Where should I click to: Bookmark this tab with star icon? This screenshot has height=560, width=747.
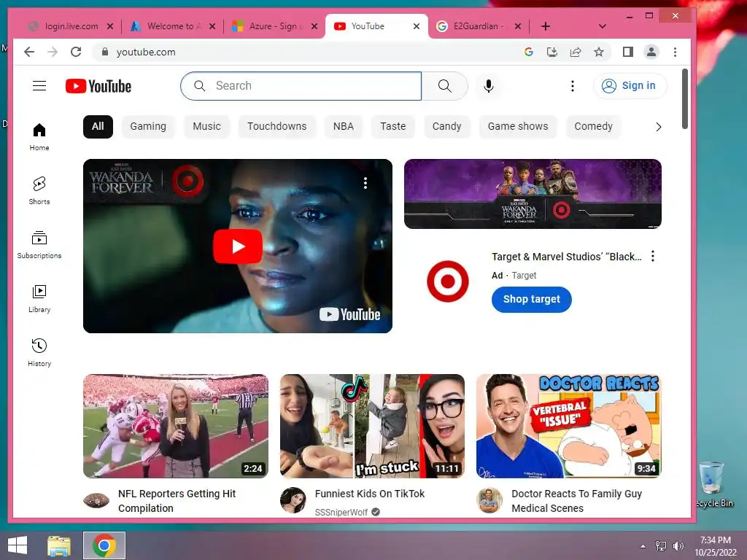(x=599, y=52)
